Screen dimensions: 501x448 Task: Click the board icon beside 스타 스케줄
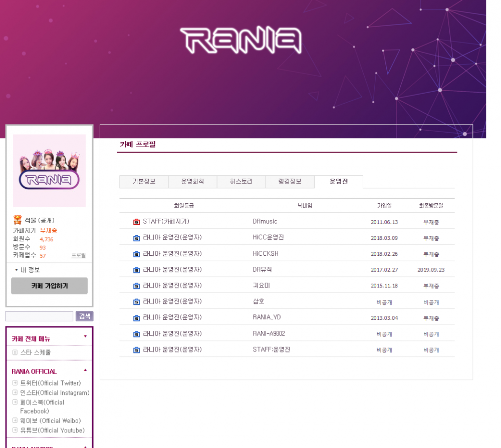[x=15, y=352]
